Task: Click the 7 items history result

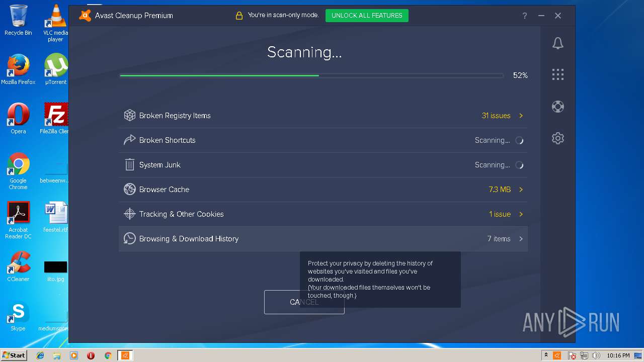Action: 499,239
